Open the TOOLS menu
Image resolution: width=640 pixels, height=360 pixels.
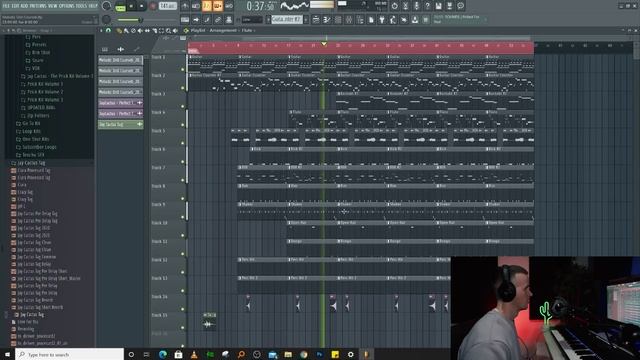point(81,6)
